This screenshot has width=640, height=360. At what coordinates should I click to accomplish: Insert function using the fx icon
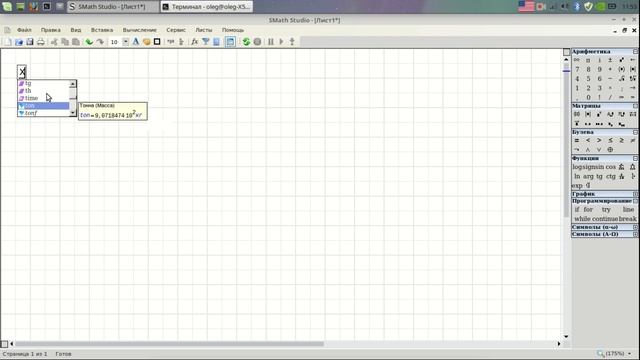(195, 42)
